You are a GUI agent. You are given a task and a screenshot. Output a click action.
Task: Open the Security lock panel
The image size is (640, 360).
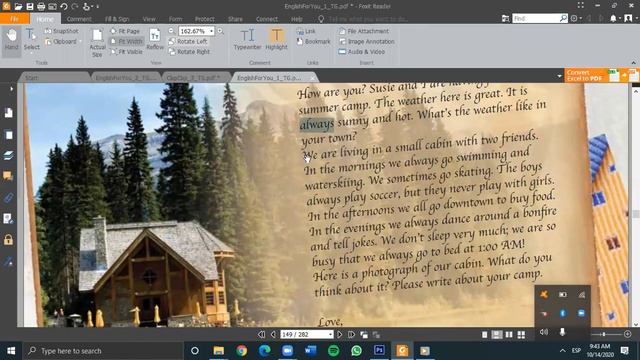8,240
